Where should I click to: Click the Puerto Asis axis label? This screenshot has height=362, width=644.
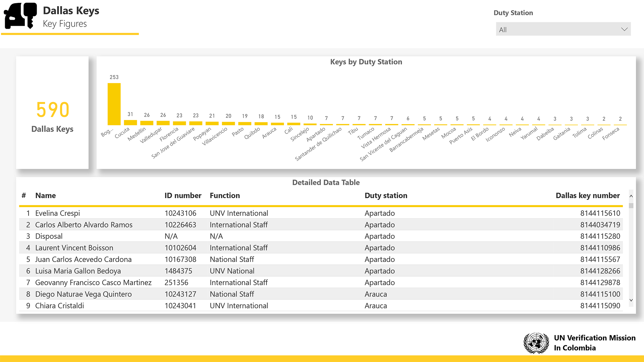[461, 135]
